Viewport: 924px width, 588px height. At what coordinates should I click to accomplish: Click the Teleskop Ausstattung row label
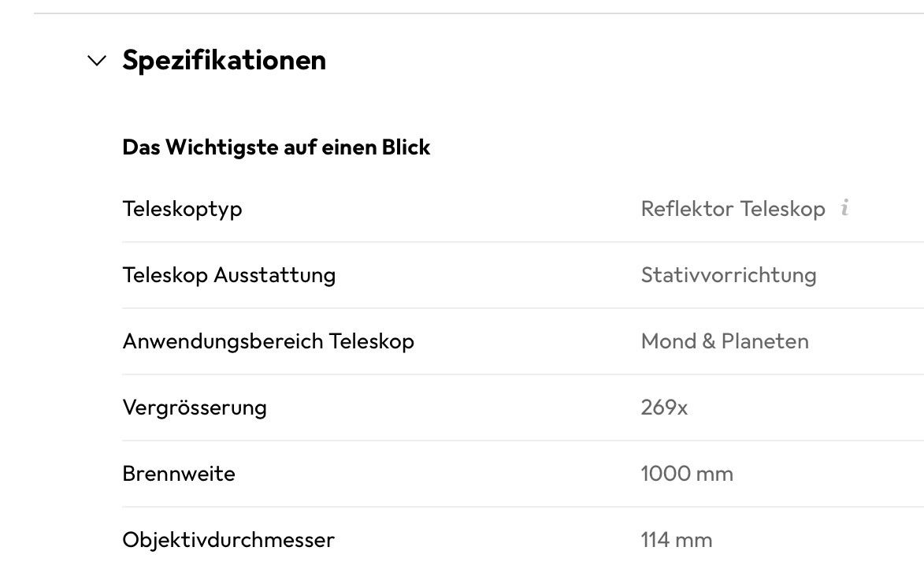pos(228,275)
